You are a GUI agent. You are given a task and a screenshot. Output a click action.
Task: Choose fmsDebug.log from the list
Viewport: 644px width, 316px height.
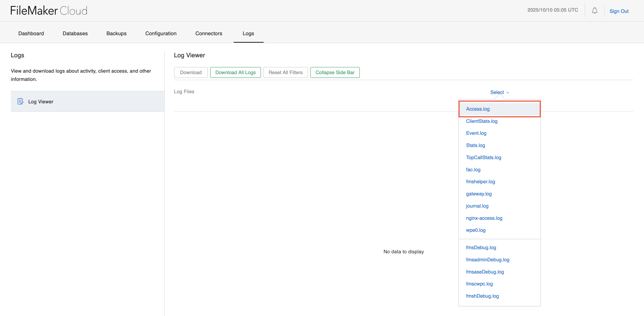(481, 247)
